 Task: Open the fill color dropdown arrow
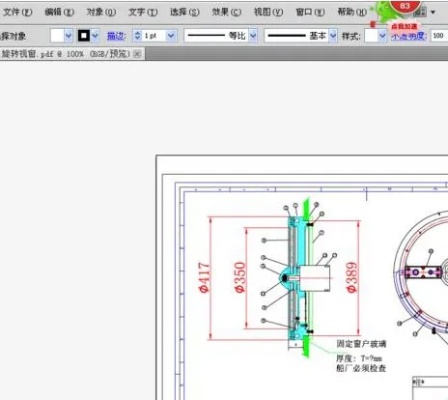pos(68,35)
